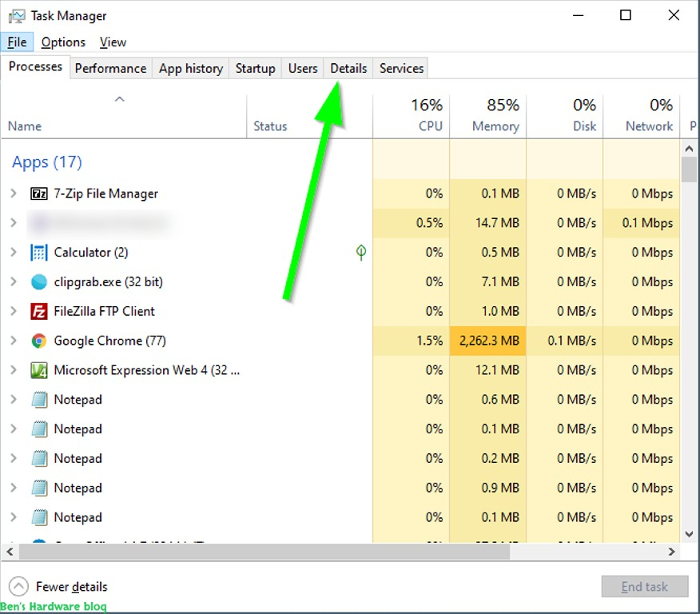Click the 0.5% CPU cell
Image resolution: width=700 pixels, height=614 pixels.
pyautogui.click(x=412, y=223)
